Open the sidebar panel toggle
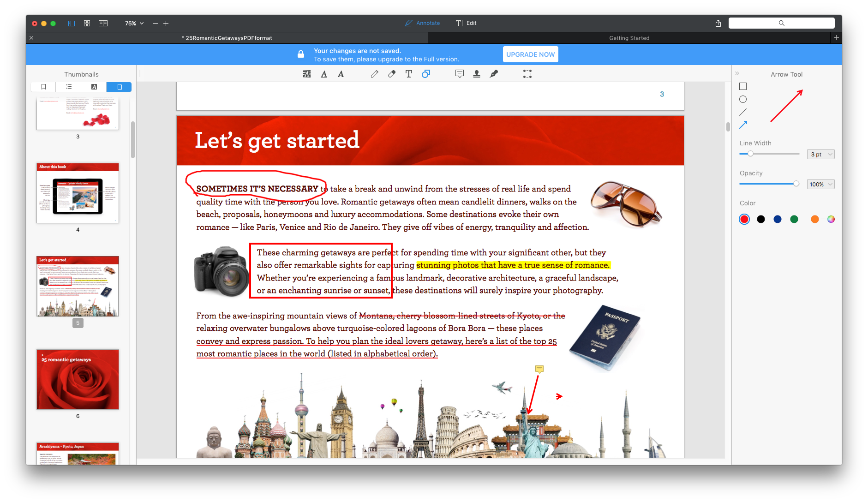 [x=71, y=23]
